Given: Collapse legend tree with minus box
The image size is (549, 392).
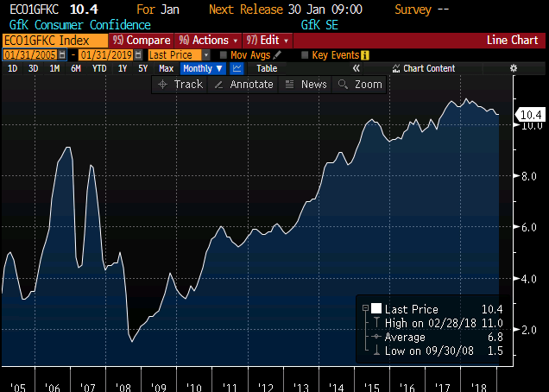Looking at the screenshot, I should (365, 308).
